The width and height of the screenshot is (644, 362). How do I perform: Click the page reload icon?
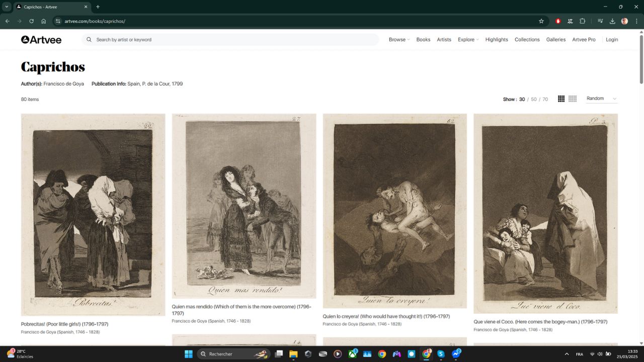coord(31,21)
